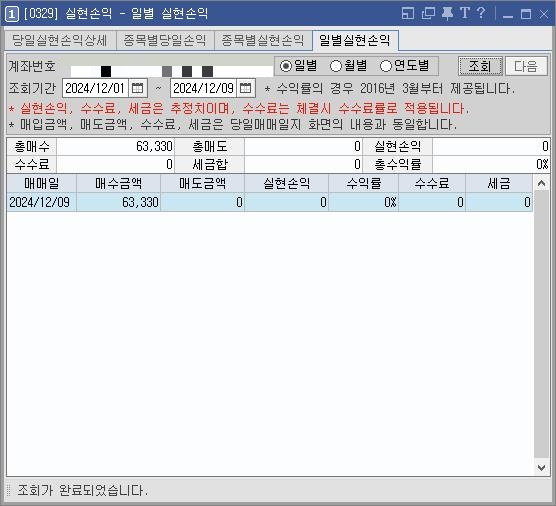The image size is (556, 506).
Task: Click the scrollbar down arrow
Action: pos(541,468)
